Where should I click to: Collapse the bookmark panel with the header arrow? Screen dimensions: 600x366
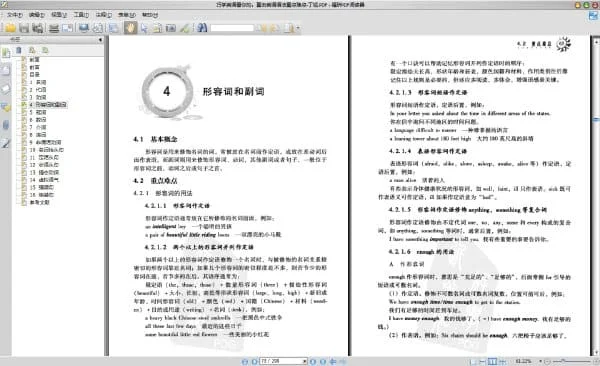tap(100, 39)
